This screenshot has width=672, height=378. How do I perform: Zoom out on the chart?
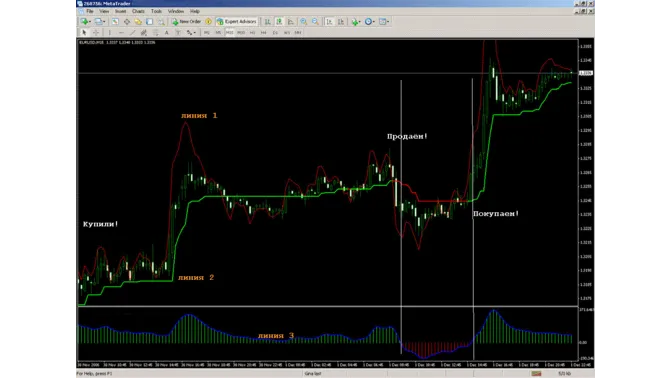point(315,21)
